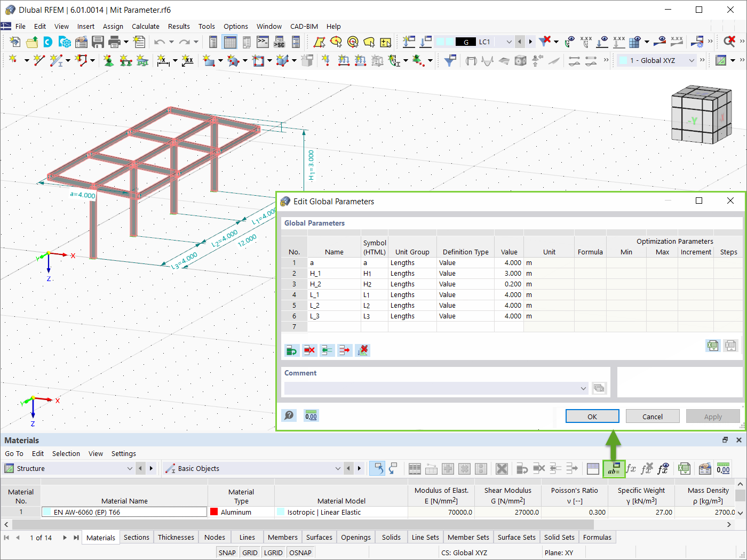Toggle OSNAP in the status bar

coord(300,553)
